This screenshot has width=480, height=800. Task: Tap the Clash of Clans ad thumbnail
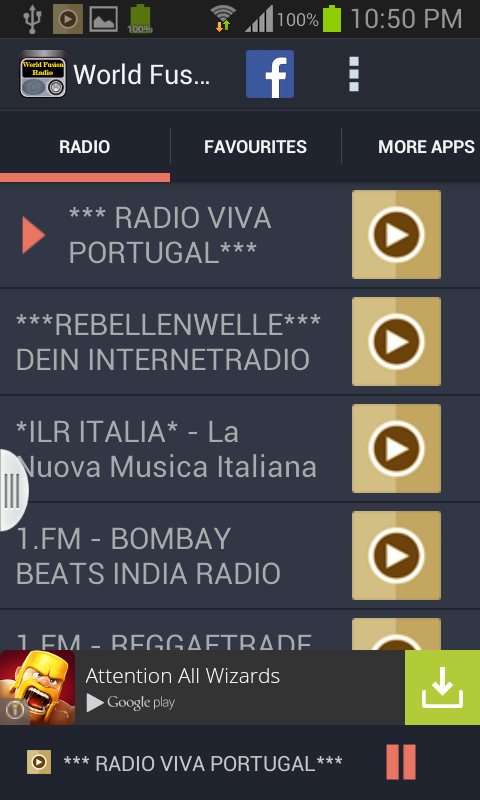tap(38, 688)
